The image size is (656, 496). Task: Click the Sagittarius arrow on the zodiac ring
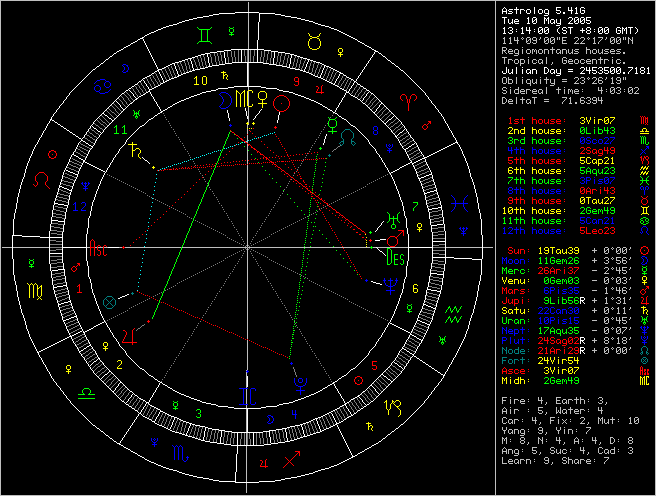pos(291,460)
